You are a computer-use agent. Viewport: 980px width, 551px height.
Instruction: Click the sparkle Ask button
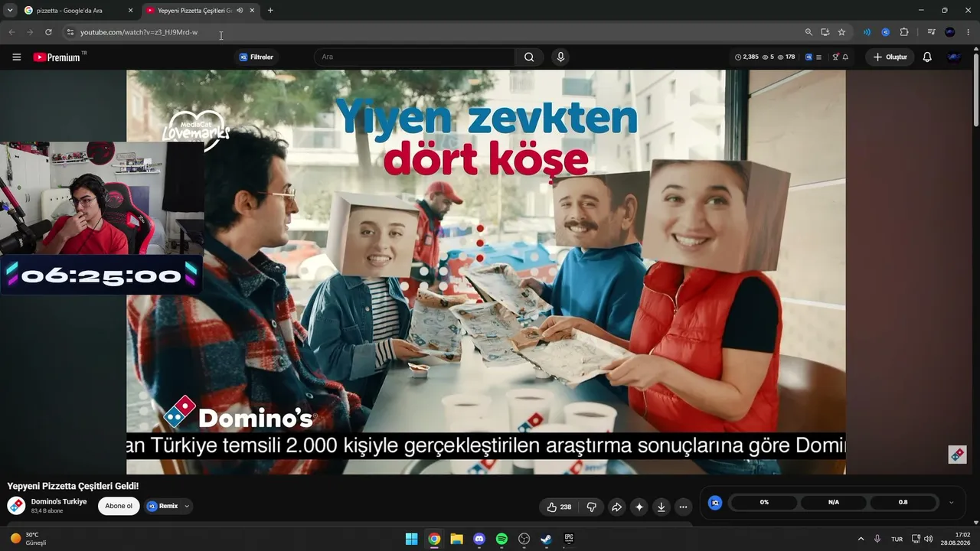tap(639, 507)
